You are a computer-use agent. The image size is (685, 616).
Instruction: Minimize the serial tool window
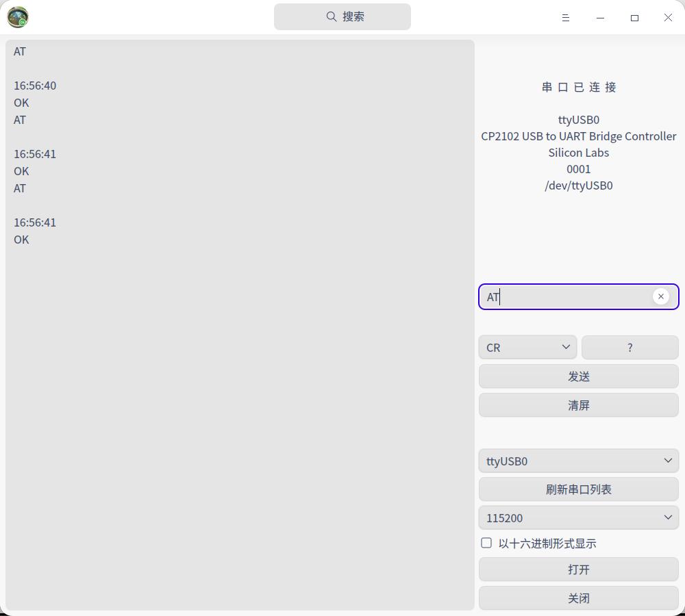pos(600,18)
